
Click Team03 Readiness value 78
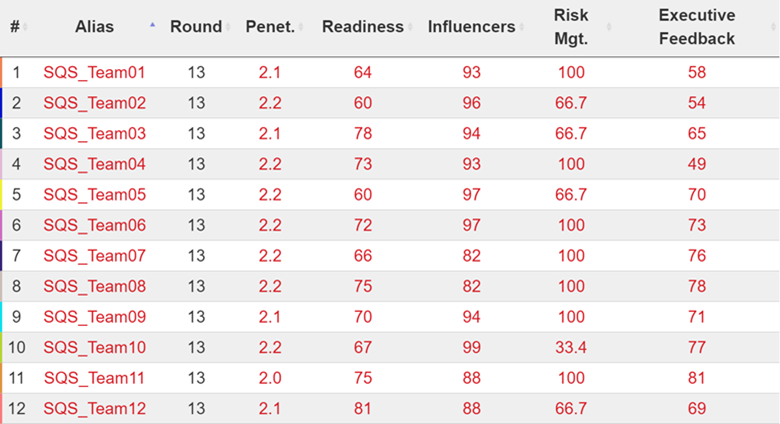tap(363, 134)
